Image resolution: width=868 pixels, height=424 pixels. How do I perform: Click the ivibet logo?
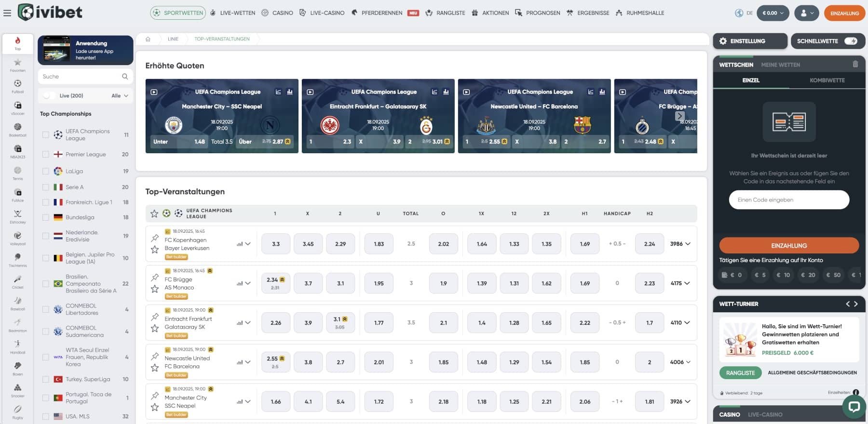pyautogui.click(x=50, y=12)
